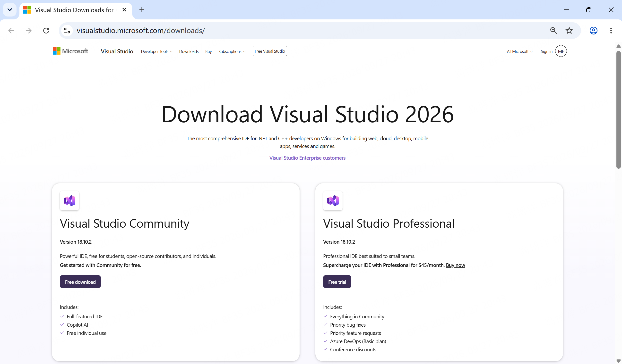The image size is (622, 364).
Task: Expand the All Microsoft dropdown
Action: click(x=520, y=51)
